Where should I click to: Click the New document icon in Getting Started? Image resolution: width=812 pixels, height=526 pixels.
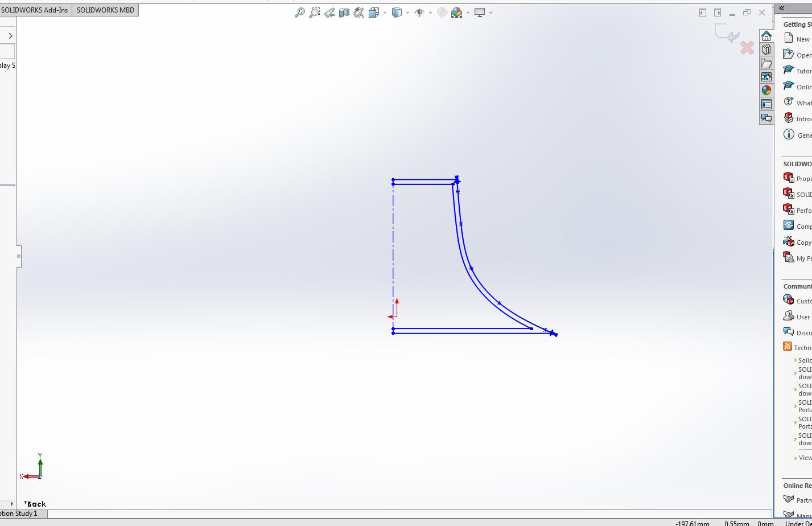789,38
